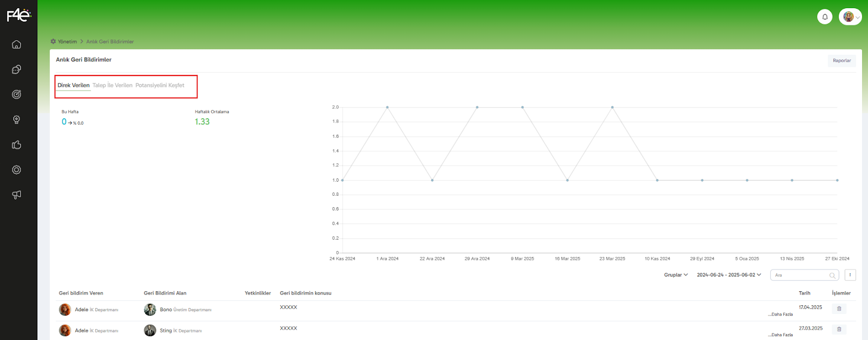Switch to the Potansiyelini Keşfet tab
Viewport: 868px width, 340px height.
(x=159, y=85)
